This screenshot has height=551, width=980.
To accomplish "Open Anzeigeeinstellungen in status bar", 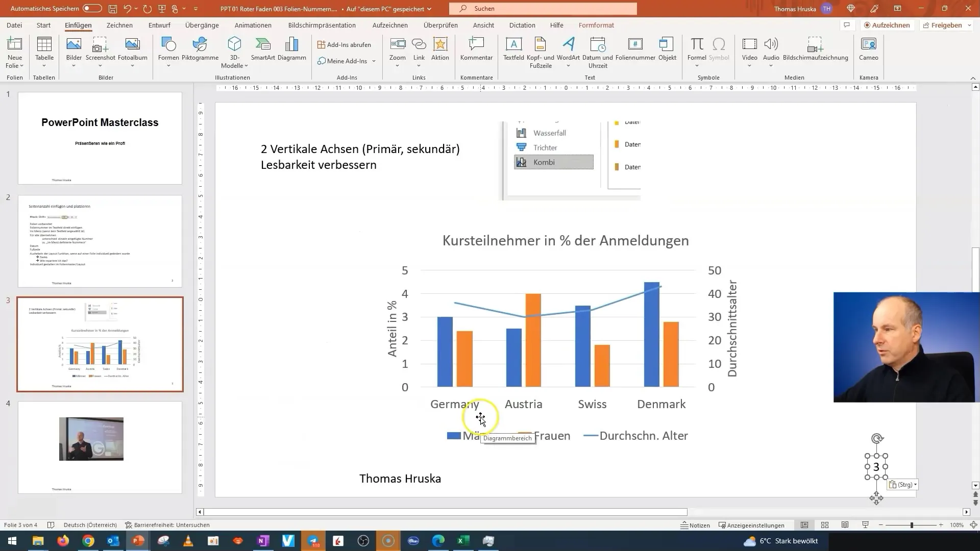I will click(751, 525).
